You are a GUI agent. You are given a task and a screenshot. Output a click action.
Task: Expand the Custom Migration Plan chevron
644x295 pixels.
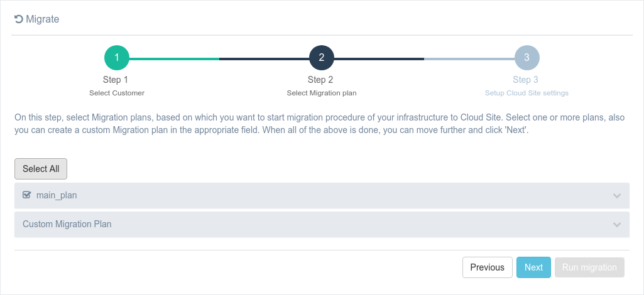(x=617, y=225)
